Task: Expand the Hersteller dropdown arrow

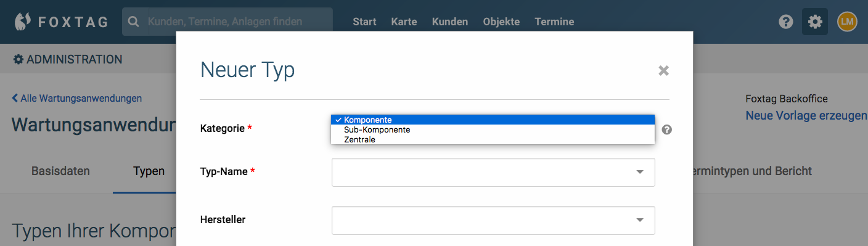Action: coord(640,220)
